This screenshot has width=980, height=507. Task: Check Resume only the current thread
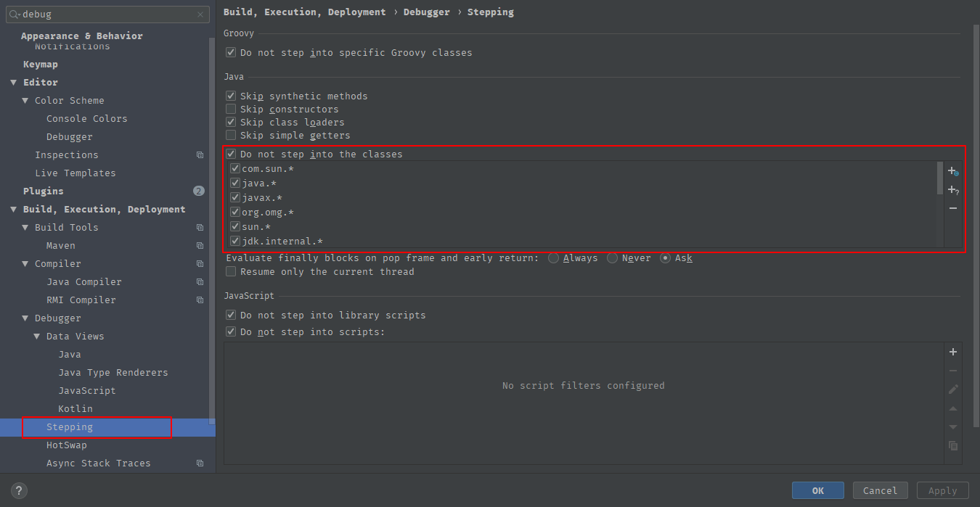pyautogui.click(x=231, y=271)
